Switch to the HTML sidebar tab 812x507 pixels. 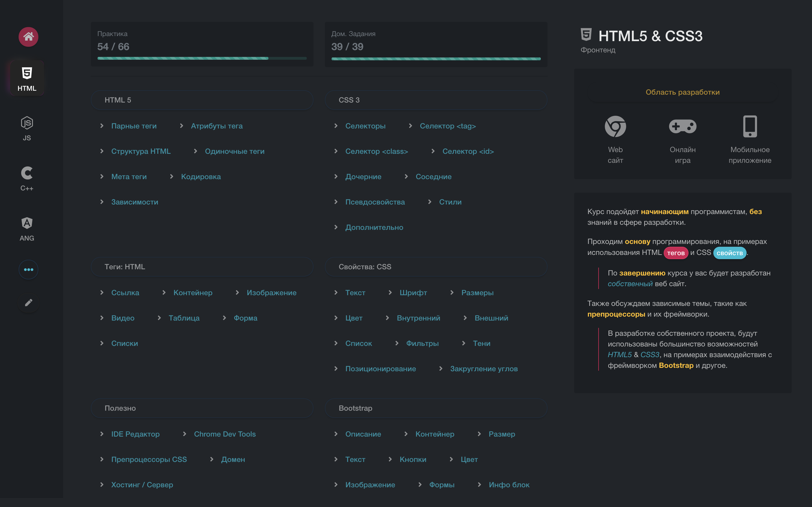(27, 79)
